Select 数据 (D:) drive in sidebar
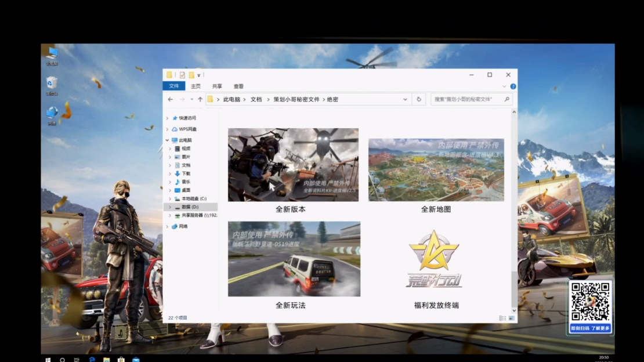The width and height of the screenshot is (644, 362). click(190, 207)
